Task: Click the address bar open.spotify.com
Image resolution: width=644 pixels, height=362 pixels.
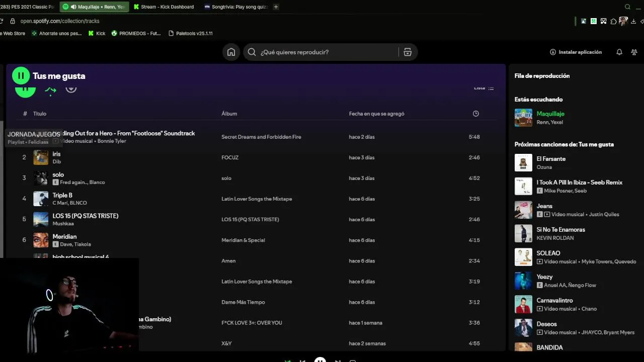Action: [60, 21]
